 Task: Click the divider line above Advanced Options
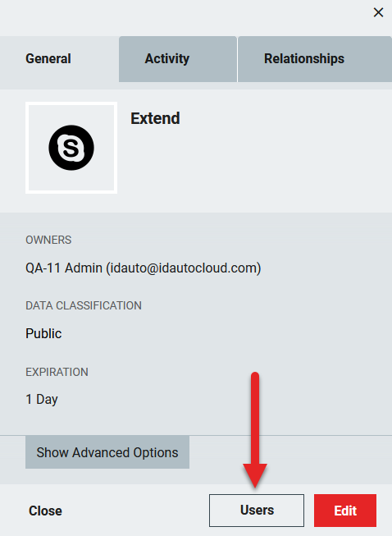pos(196,436)
